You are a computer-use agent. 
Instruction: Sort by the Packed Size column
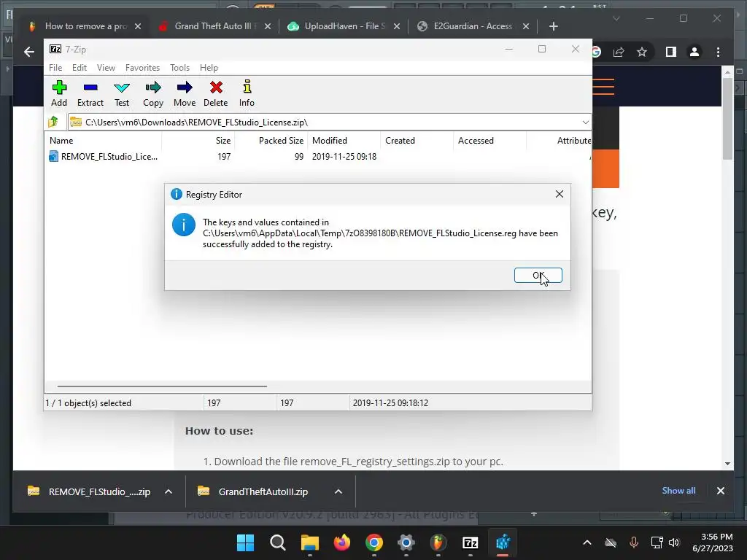click(271, 141)
